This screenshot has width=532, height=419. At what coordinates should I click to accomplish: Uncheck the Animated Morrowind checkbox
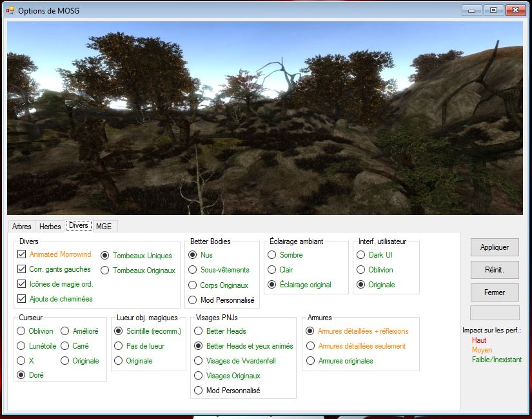(x=22, y=254)
